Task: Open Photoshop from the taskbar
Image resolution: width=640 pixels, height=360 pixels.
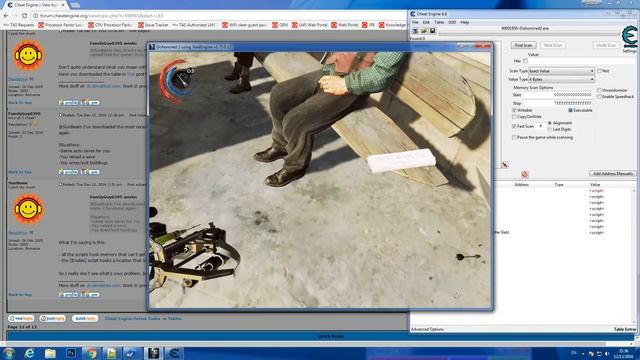Action: [71, 353]
